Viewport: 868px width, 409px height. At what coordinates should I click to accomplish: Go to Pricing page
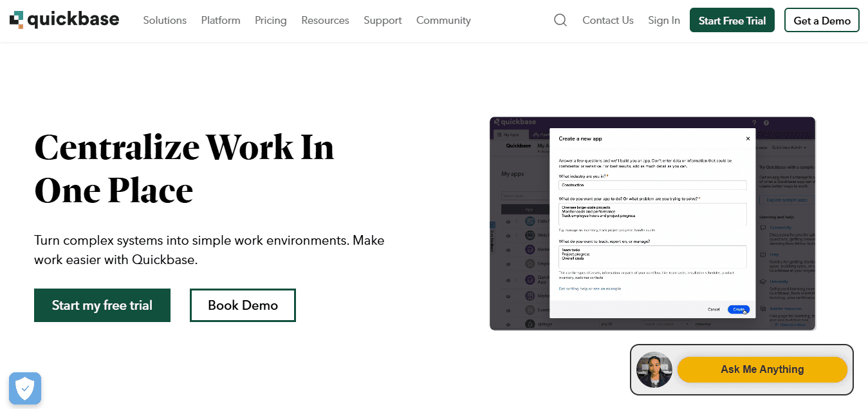coord(271,21)
